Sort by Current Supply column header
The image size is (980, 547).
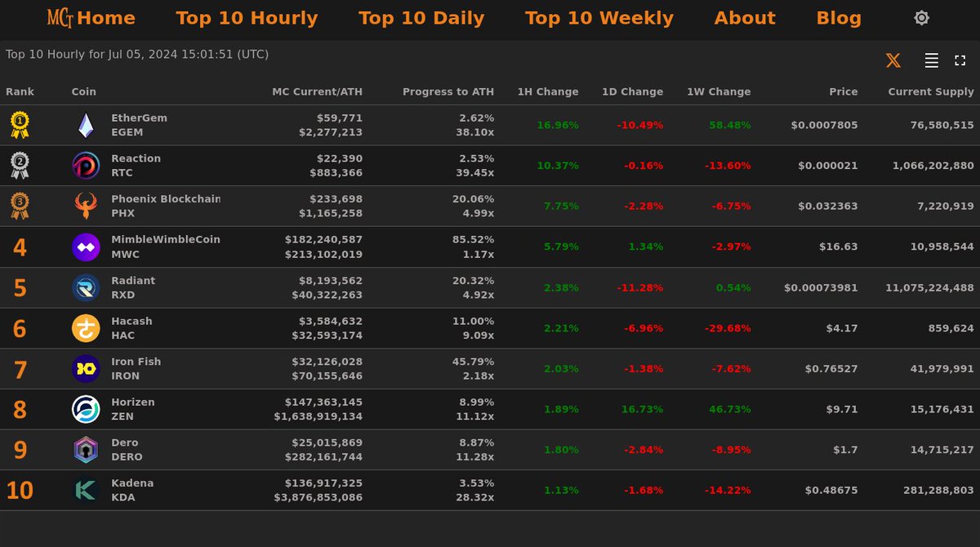[x=931, y=91]
